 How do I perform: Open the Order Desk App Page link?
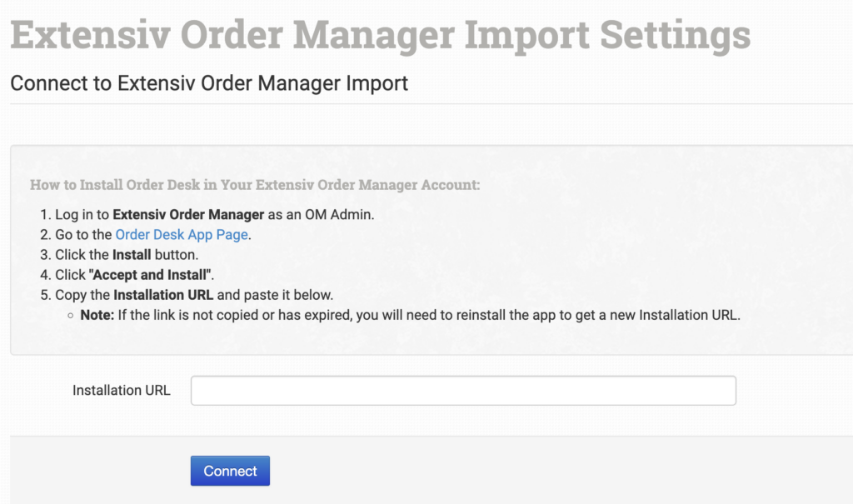pos(182,235)
